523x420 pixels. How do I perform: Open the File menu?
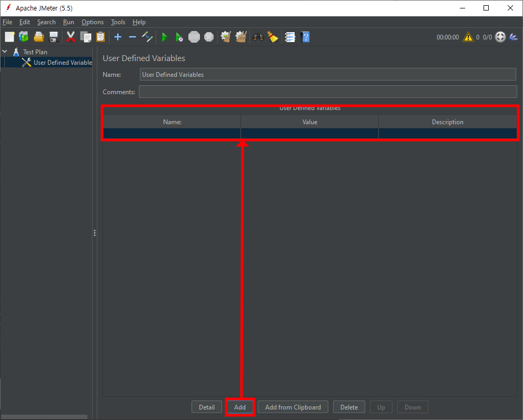point(7,22)
